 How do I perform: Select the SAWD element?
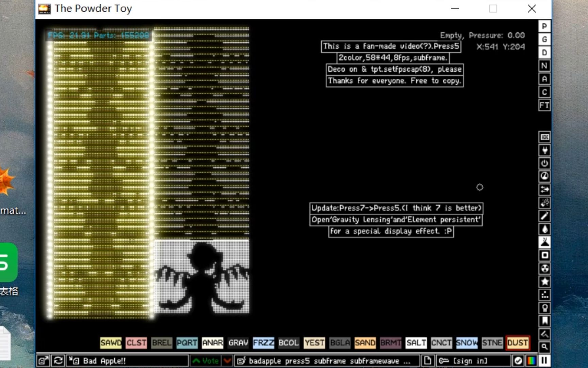pyautogui.click(x=111, y=342)
